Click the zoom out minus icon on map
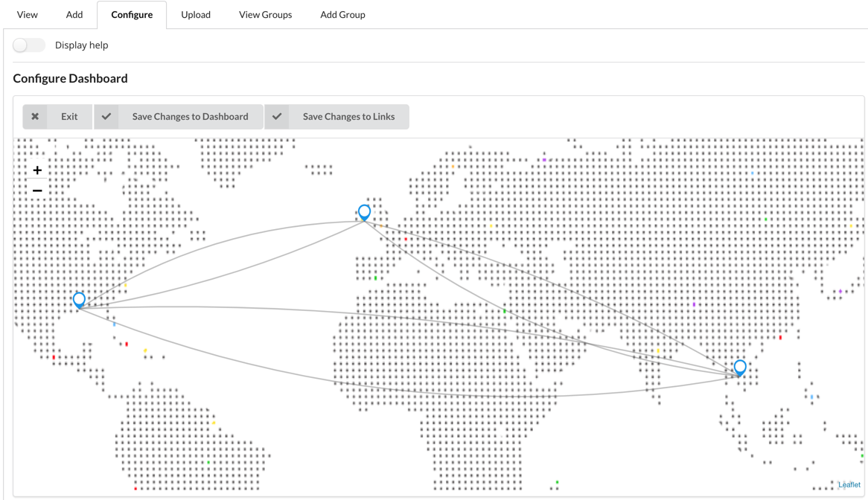The image size is (868, 500). (36, 190)
